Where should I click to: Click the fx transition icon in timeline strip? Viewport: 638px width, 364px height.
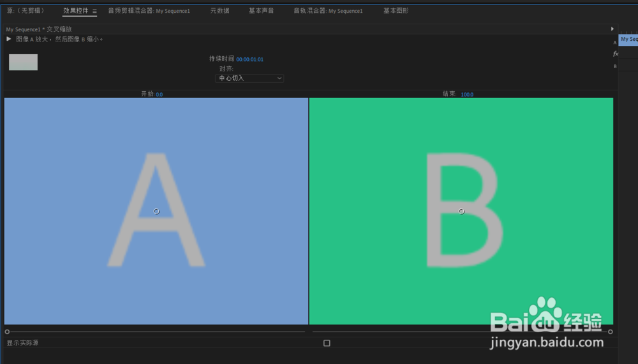pos(615,54)
